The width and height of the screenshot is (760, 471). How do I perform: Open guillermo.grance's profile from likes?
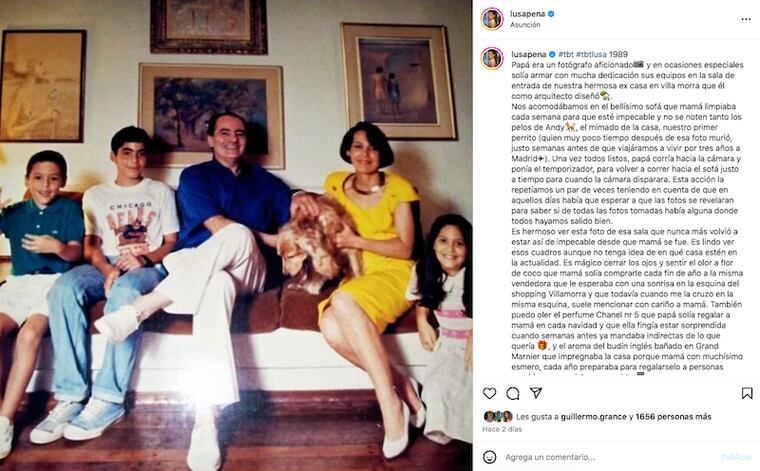pyautogui.click(x=593, y=416)
